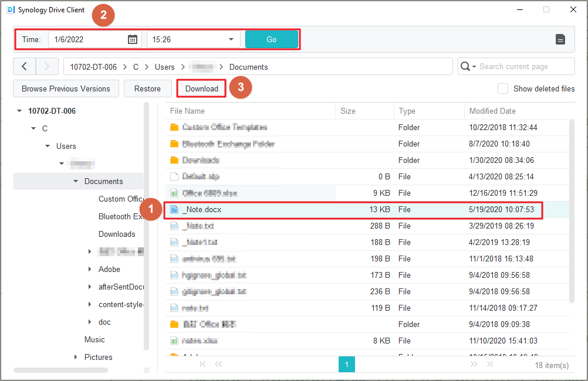The width and height of the screenshot is (588, 381).
Task: Click the back navigation arrow
Action: click(x=24, y=66)
